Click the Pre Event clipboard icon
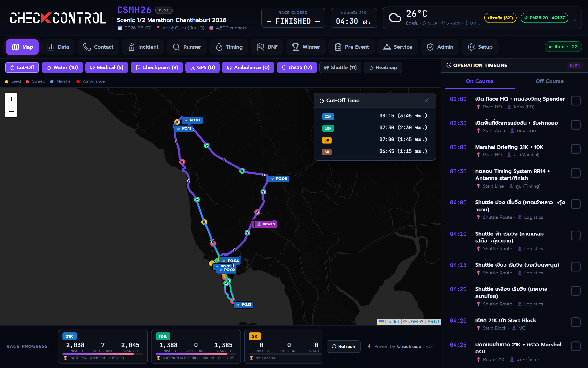The width and height of the screenshot is (588, 368). tap(338, 47)
